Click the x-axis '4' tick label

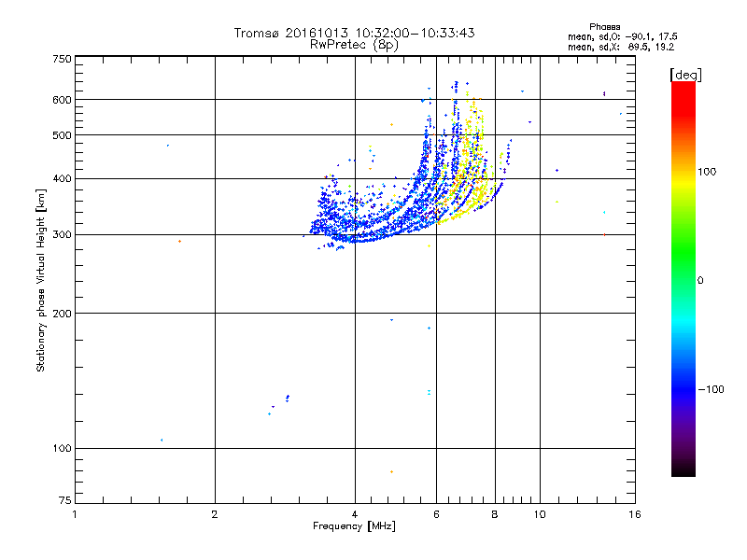pyautogui.click(x=355, y=514)
